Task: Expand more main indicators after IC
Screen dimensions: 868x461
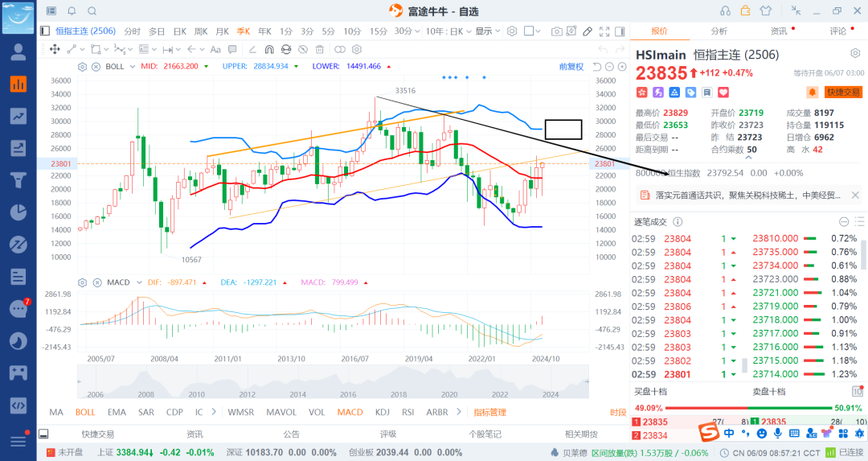Action: coord(215,412)
